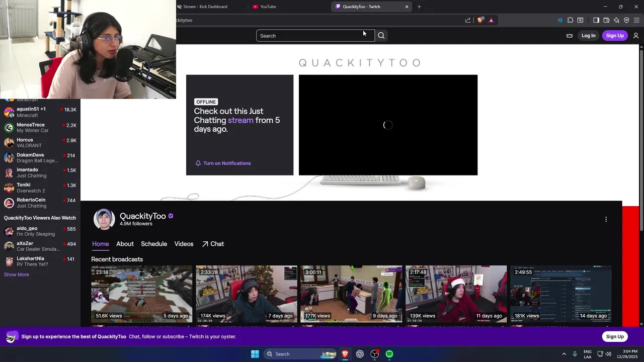644x362 pixels.
Task: Open Spotify from the taskbar
Action: pyautogui.click(x=389, y=354)
